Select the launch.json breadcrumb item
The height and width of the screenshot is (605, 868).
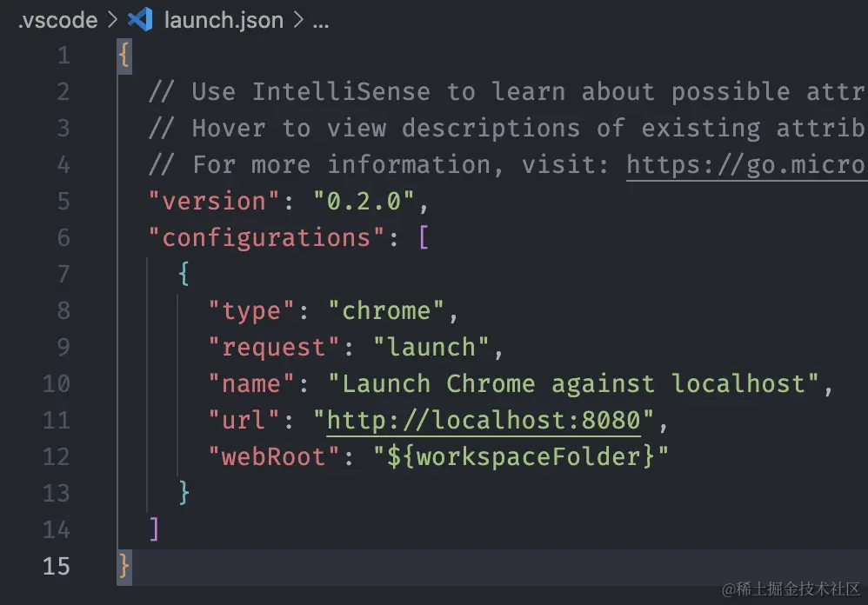[224, 21]
